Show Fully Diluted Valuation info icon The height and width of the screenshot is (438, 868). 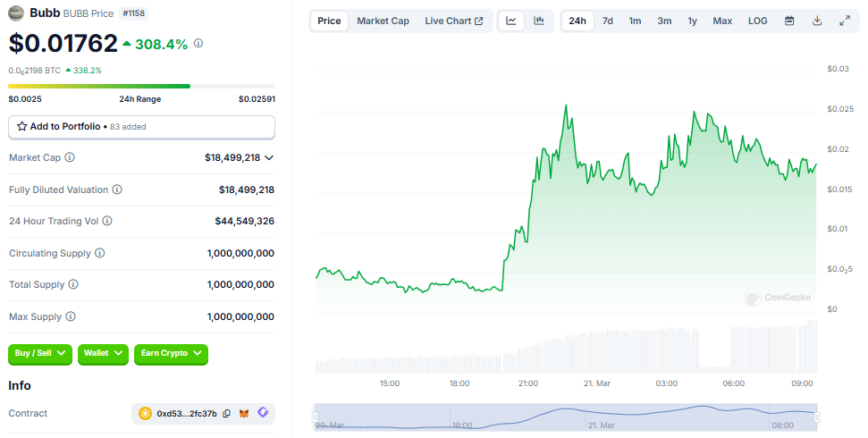117,190
